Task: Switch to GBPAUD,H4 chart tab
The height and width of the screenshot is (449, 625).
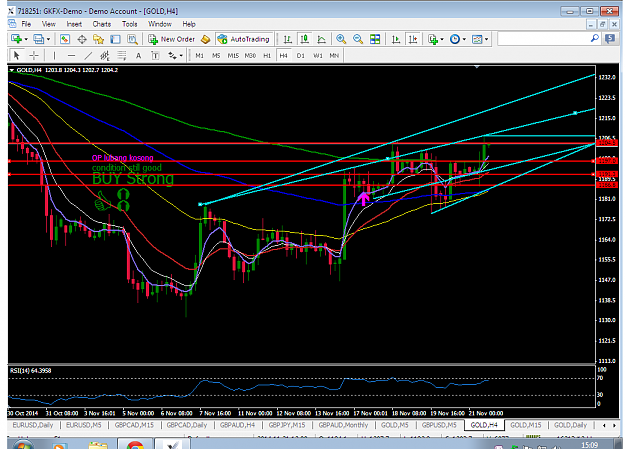Action: point(237,425)
